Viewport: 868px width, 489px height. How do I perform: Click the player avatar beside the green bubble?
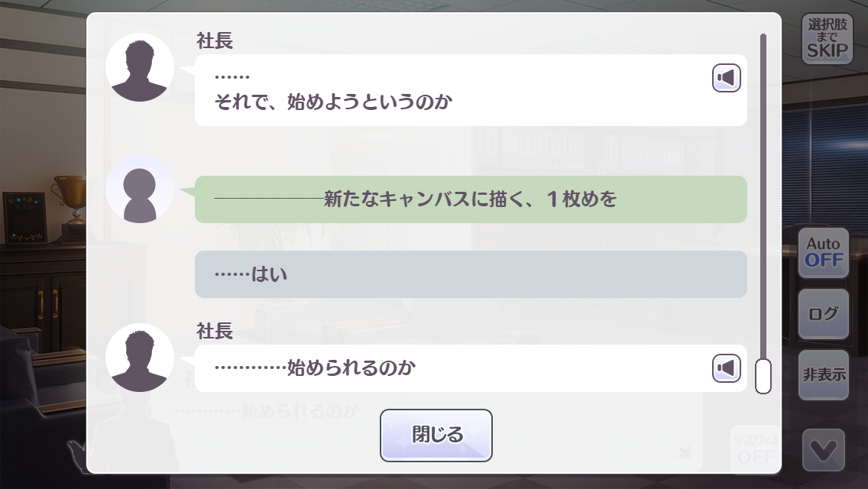click(x=140, y=189)
